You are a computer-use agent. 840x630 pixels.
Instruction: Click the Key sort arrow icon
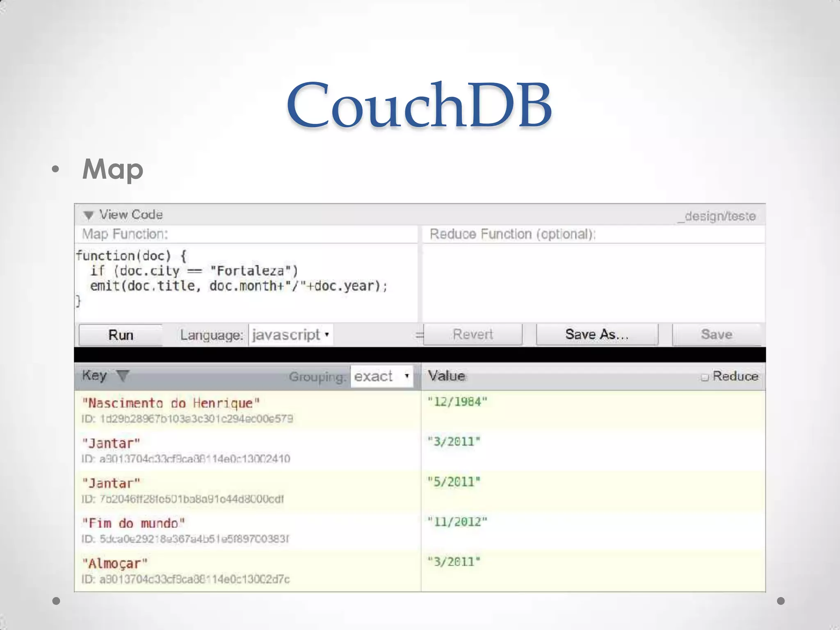(x=123, y=376)
